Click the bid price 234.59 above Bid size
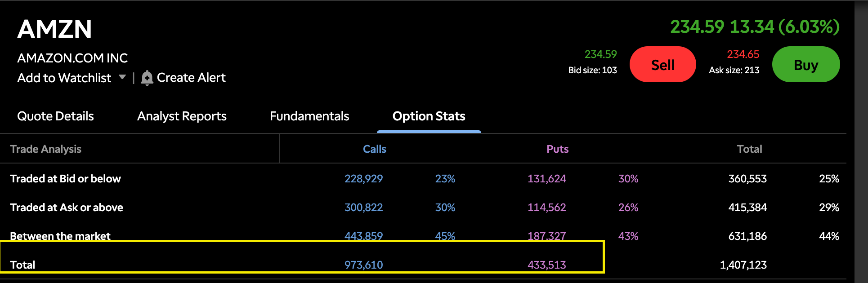 tap(600, 54)
